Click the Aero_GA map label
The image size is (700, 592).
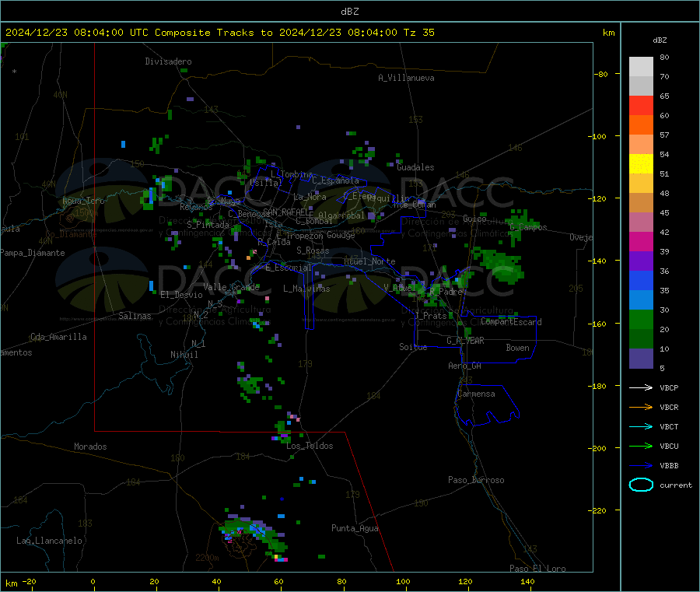464,366
